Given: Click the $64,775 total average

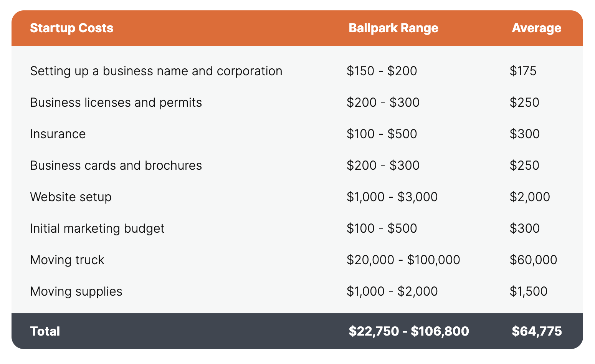Looking at the screenshot, I should [x=537, y=331].
